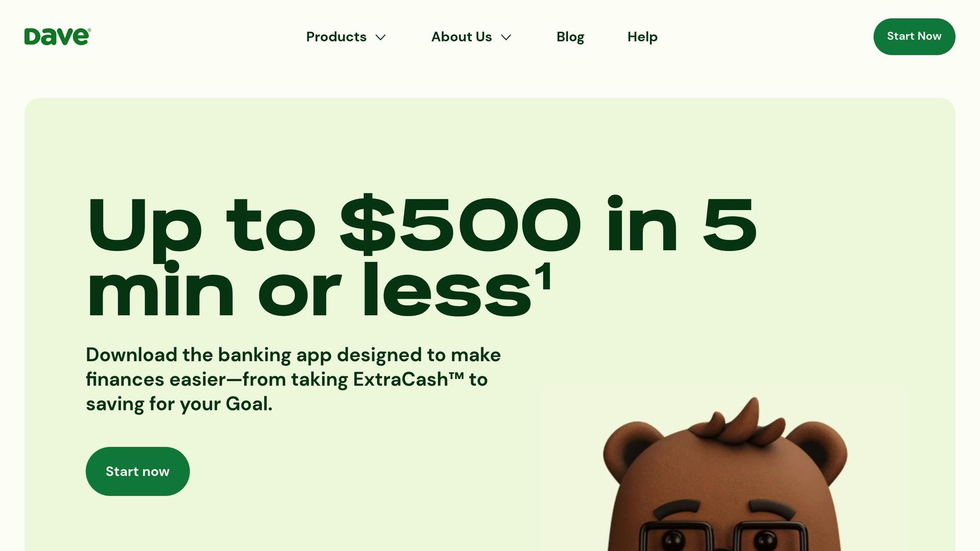Click the $500 amount in headline
980x551 pixels.
[459, 224]
